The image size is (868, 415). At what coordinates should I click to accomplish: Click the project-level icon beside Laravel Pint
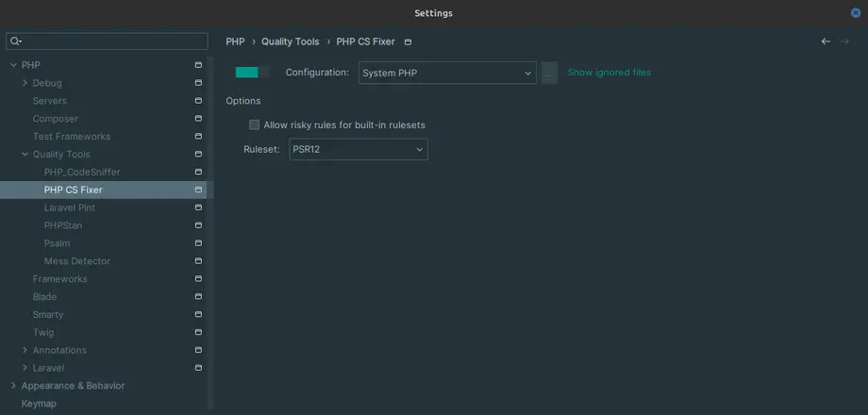[x=198, y=207]
